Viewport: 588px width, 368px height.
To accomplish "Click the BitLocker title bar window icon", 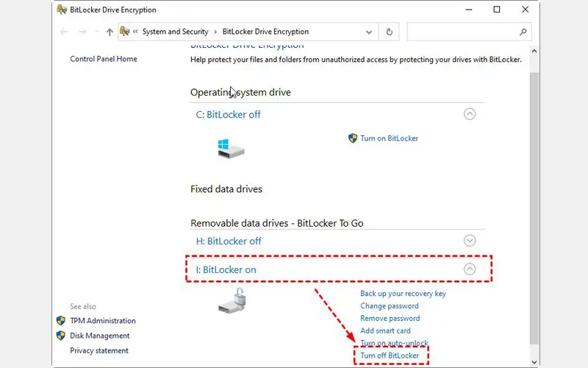I will (x=62, y=10).
